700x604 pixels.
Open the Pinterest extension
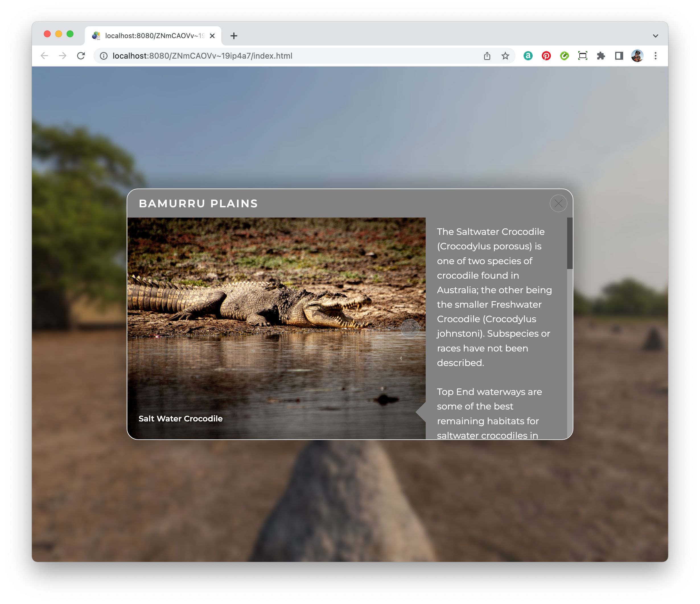coord(546,56)
